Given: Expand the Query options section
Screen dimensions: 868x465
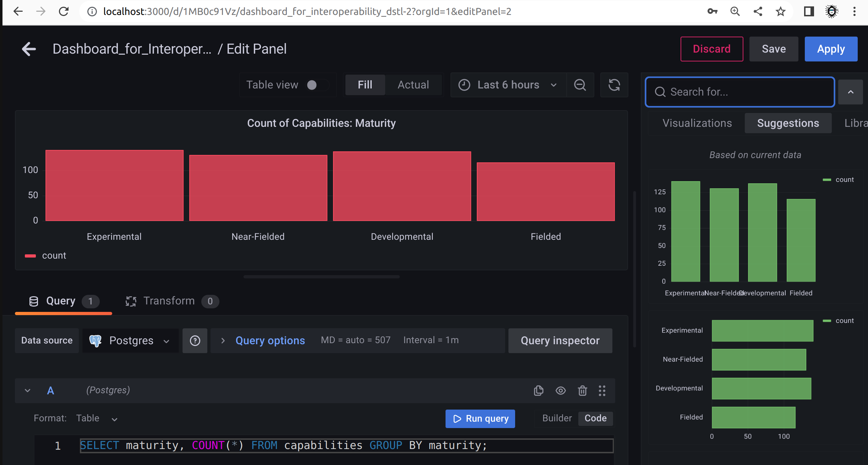Looking at the screenshot, I should point(270,341).
